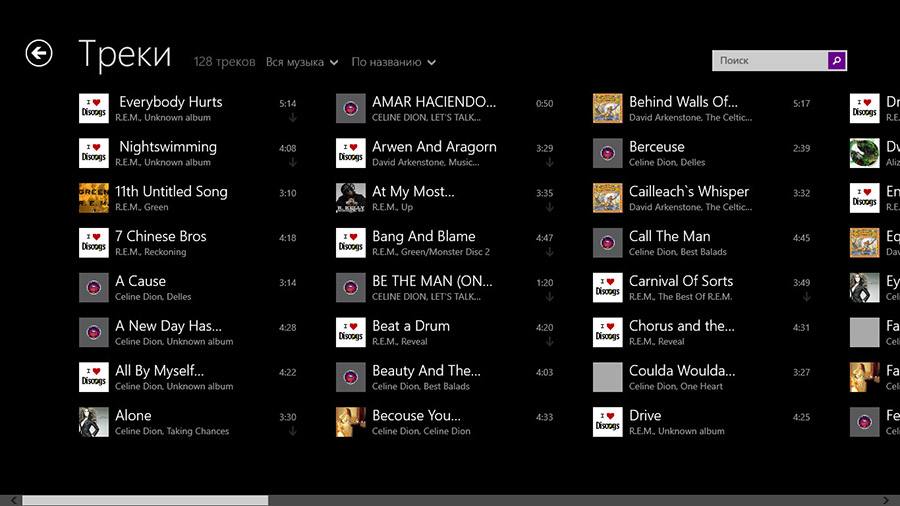Click the Everybody Hurts album thumbnail
The height and width of the screenshot is (506, 900).
pos(94,108)
